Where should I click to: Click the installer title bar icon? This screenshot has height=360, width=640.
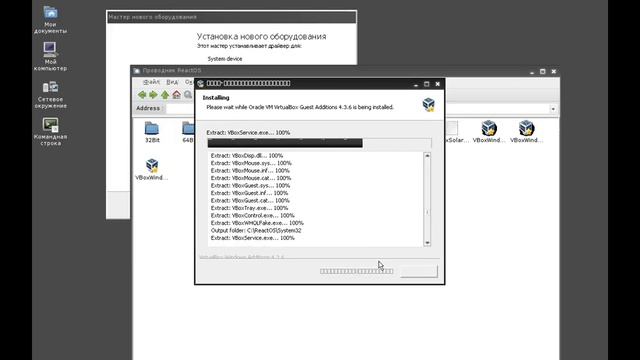click(200, 84)
